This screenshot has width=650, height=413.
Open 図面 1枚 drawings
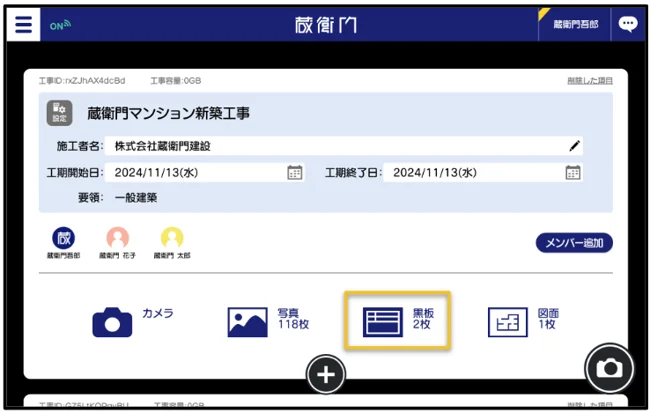pos(522,321)
